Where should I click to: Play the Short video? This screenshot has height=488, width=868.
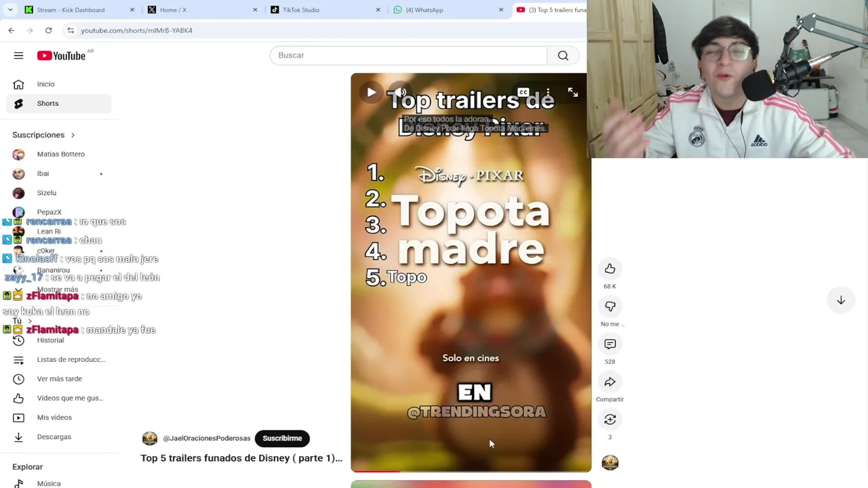[x=371, y=92]
